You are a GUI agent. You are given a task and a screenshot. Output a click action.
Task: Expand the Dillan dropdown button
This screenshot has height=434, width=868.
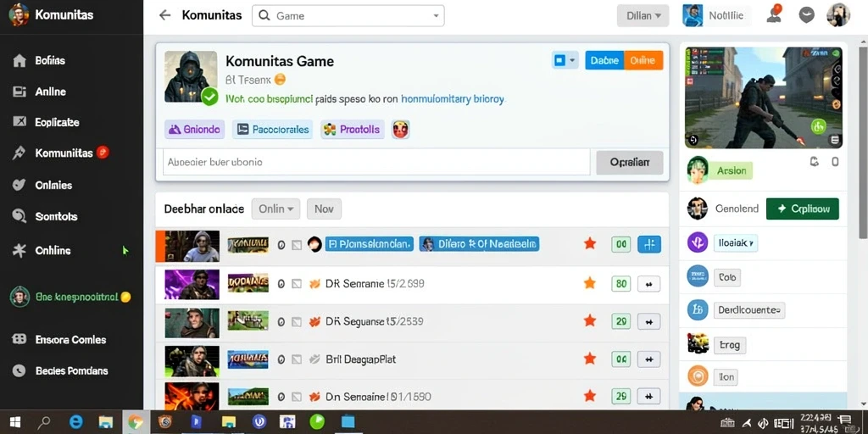(643, 16)
